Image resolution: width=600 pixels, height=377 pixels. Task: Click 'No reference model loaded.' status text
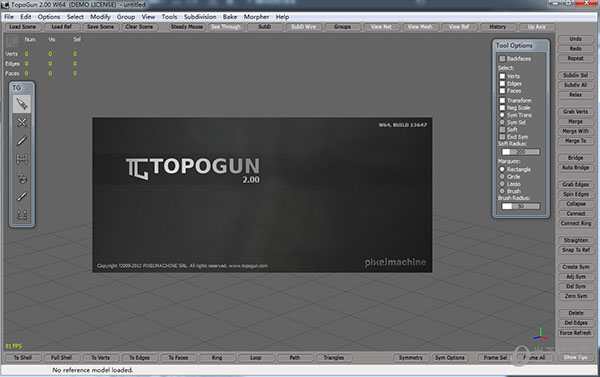click(x=93, y=370)
